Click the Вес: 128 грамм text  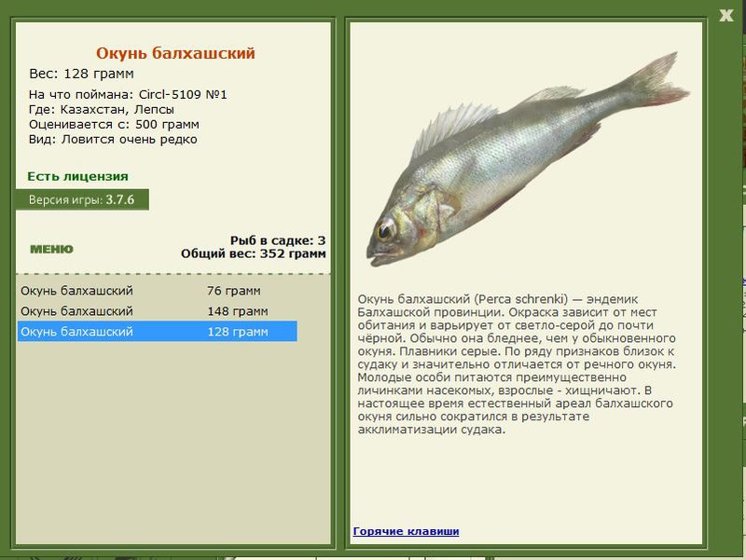coord(81,74)
